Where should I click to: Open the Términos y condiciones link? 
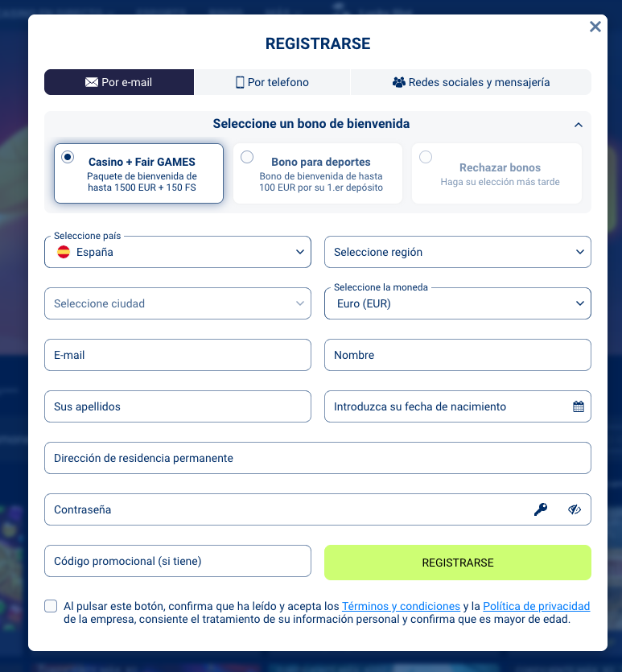pos(401,606)
